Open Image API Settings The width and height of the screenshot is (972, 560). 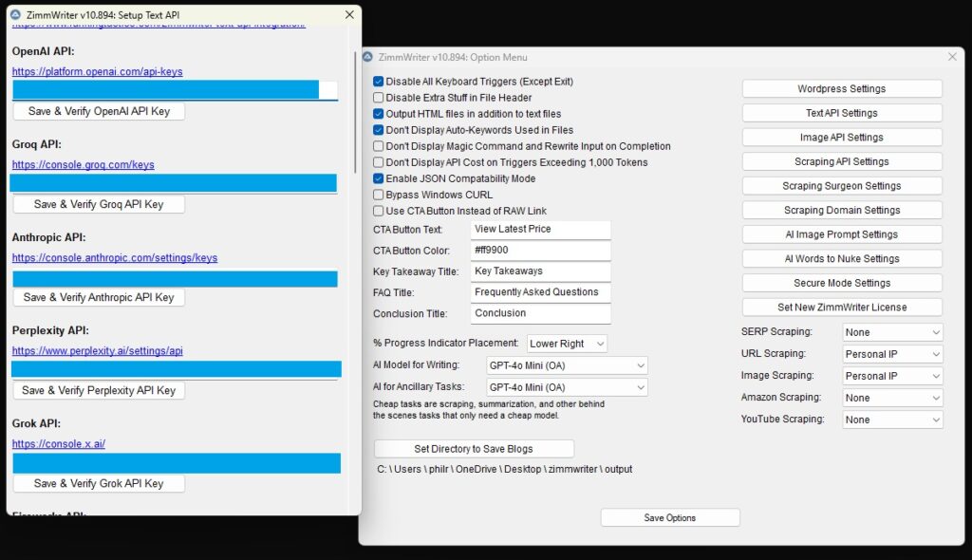(x=842, y=137)
